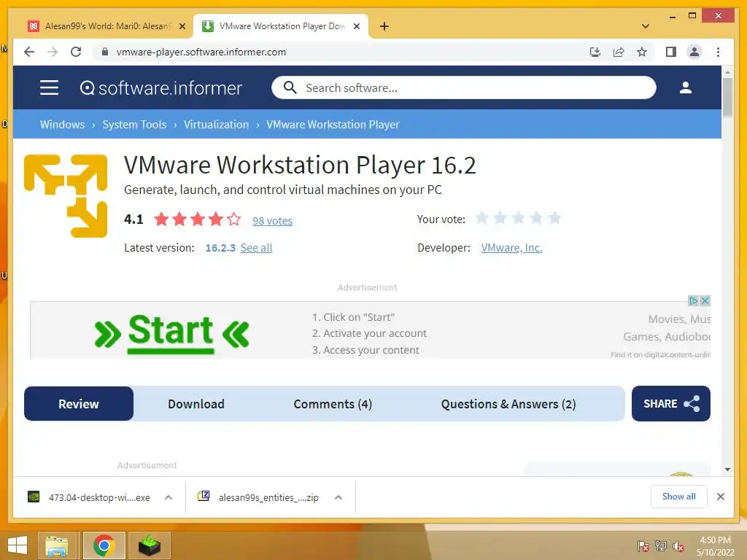Close the advertisement with the X icon
Screen dimensions: 747x560
(705, 301)
